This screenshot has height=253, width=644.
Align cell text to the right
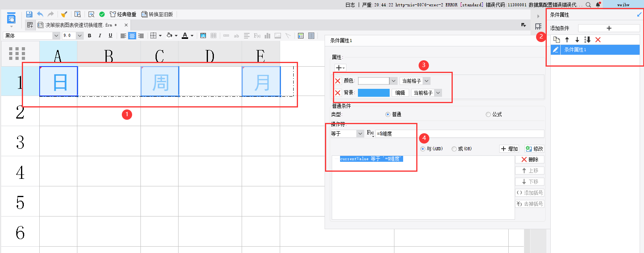point(141,36)
